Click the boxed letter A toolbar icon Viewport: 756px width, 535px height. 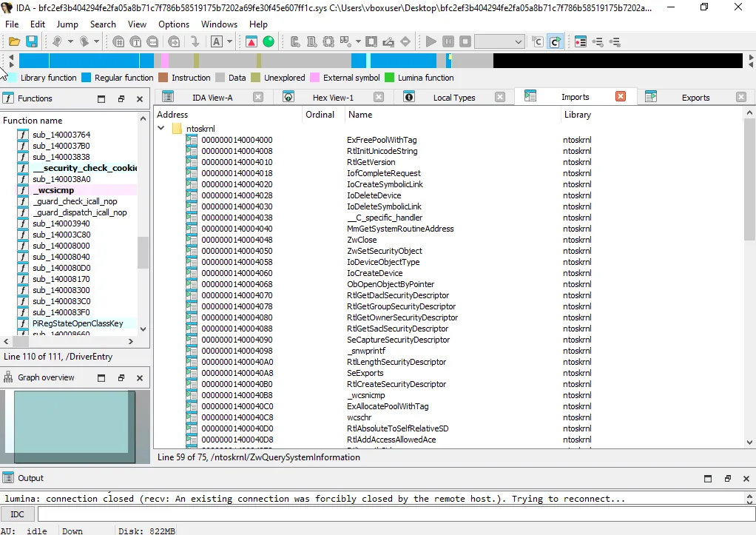pyautogui.click(x=217, y=42)
